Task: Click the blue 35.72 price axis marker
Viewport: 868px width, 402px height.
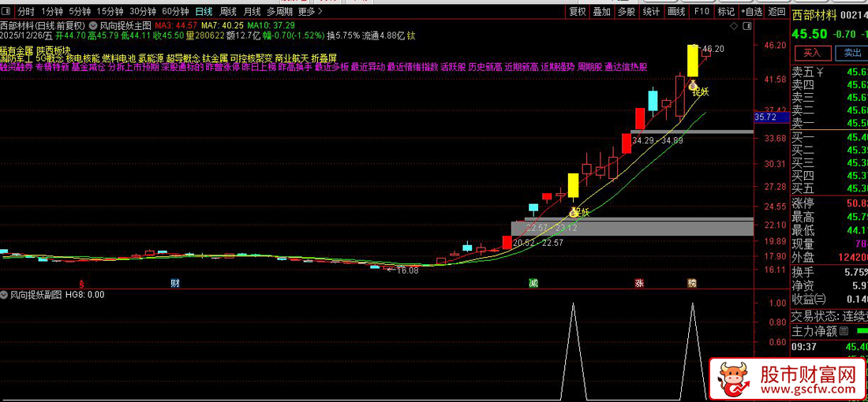Action: 773,117
